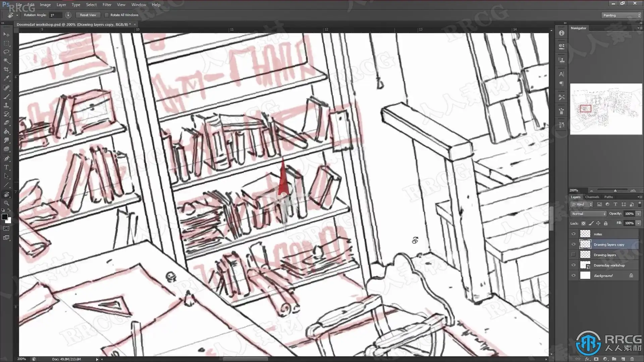The height and width of the screenshot is (362, 644).
Task: Select the Zoom tool
Action: (x=6, y=203)
